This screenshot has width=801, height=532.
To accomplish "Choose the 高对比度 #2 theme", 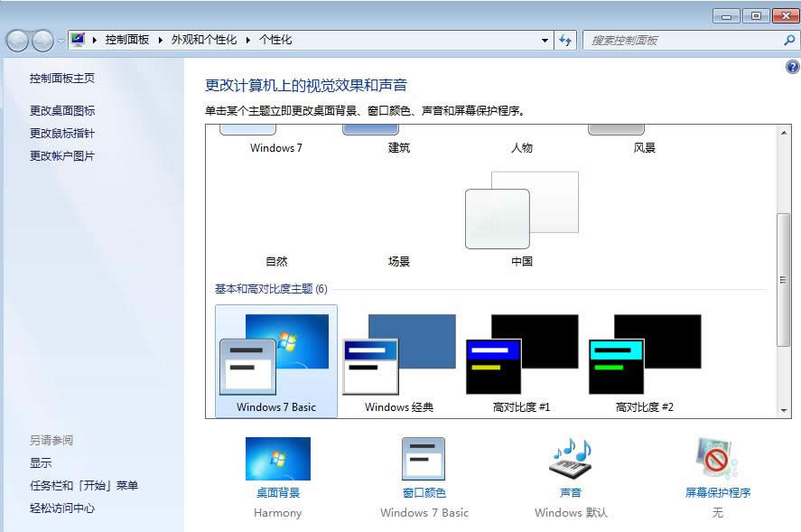I will click(x=645, y=360).
